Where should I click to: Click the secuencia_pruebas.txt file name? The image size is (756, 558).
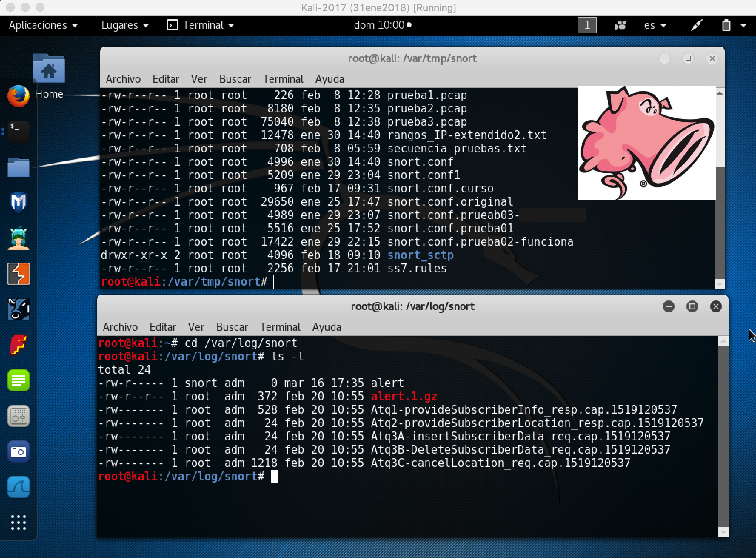[x=457, y=149]
